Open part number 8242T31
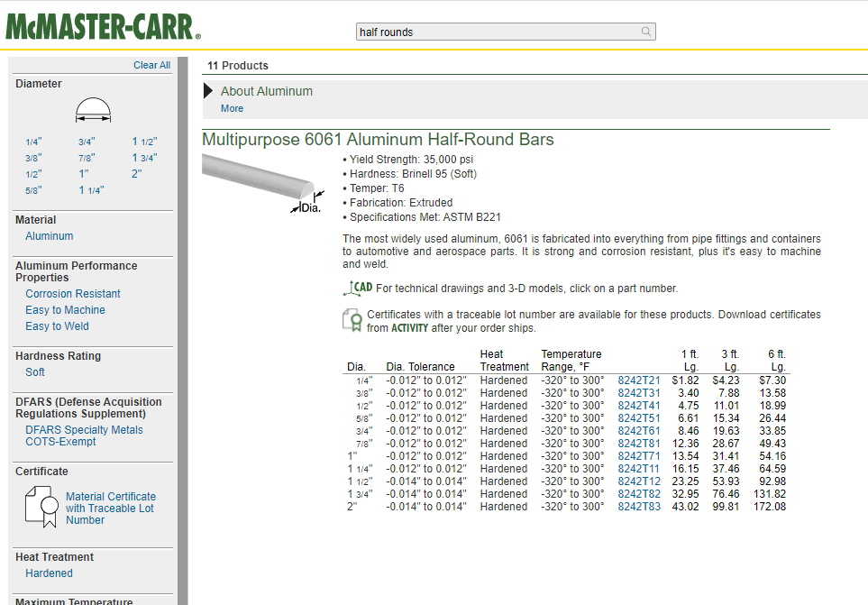 (639, 393)
